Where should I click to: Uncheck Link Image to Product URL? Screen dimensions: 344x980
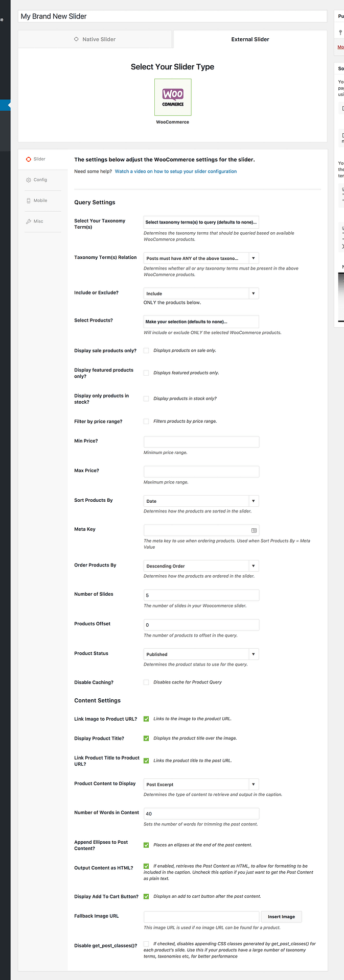[x=146, y=719]
